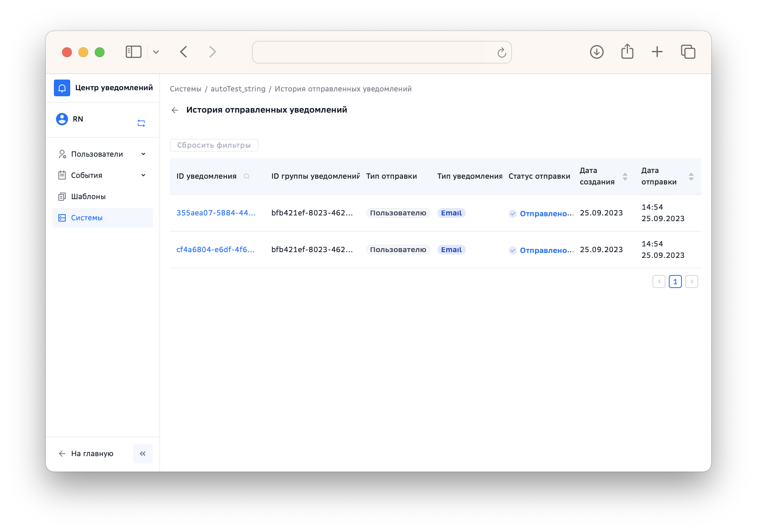Open browser downloads
The image size is (757, 532).
pyautogui.click(x=597, y=52)
